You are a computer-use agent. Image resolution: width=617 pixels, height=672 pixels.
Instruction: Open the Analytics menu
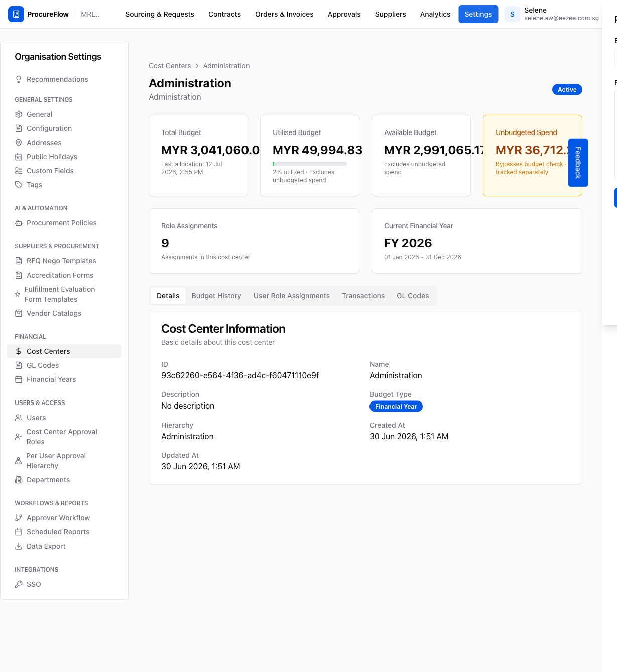point(435,14)
